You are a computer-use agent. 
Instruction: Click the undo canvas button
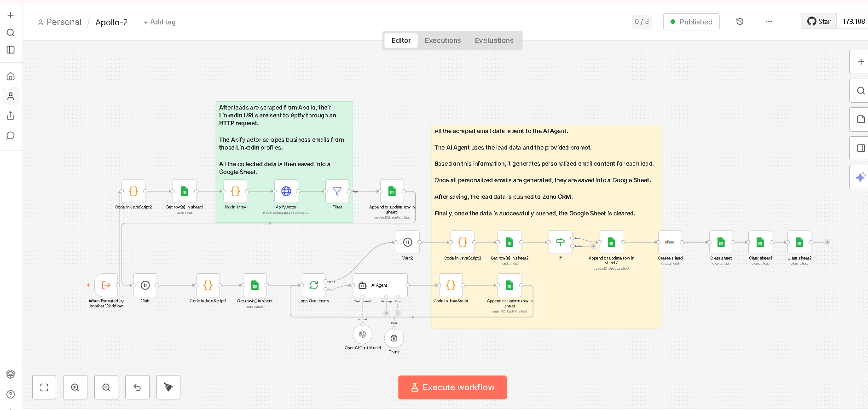[x=137, y=387]
